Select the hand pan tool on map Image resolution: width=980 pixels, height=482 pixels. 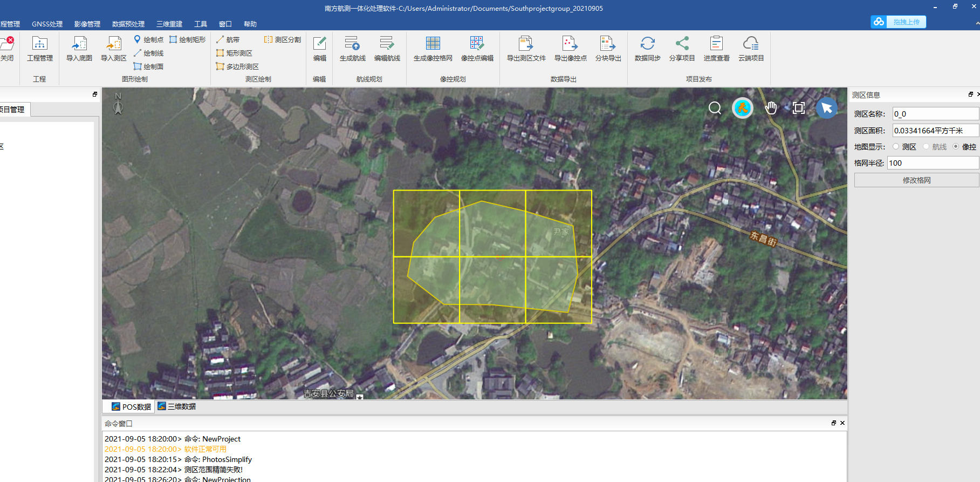[x=771, y=108]
